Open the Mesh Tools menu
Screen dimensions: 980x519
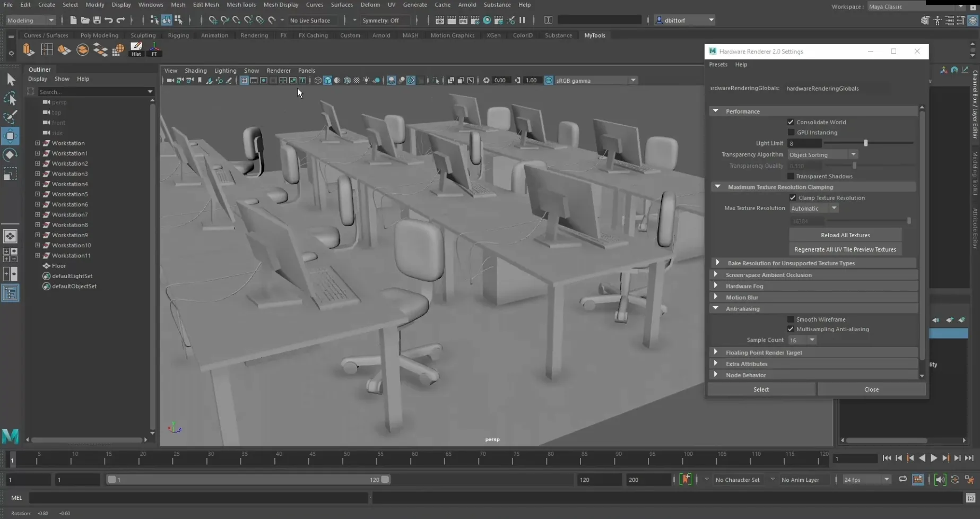coord(241,5)
